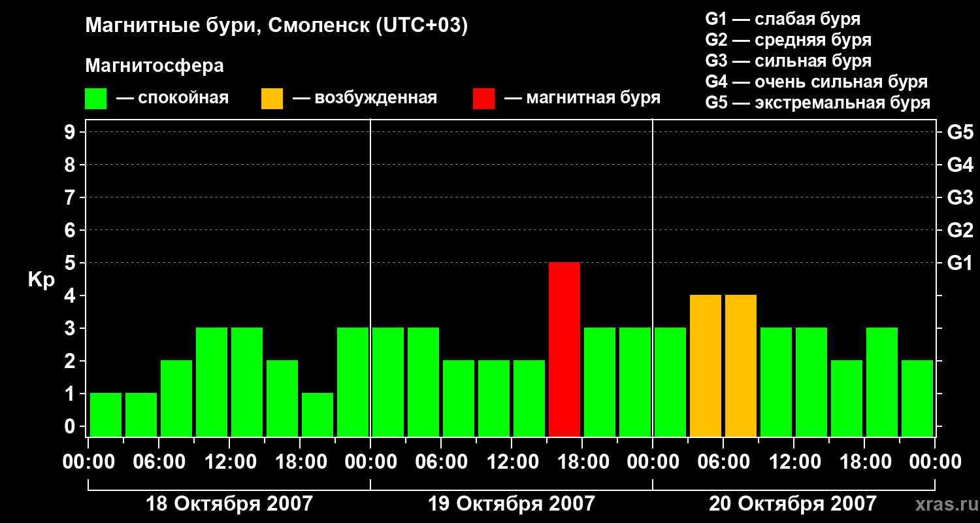Click 'G4 — очень сильная буря' legend text
Screen dimensions: 980x523
point(817,82)
